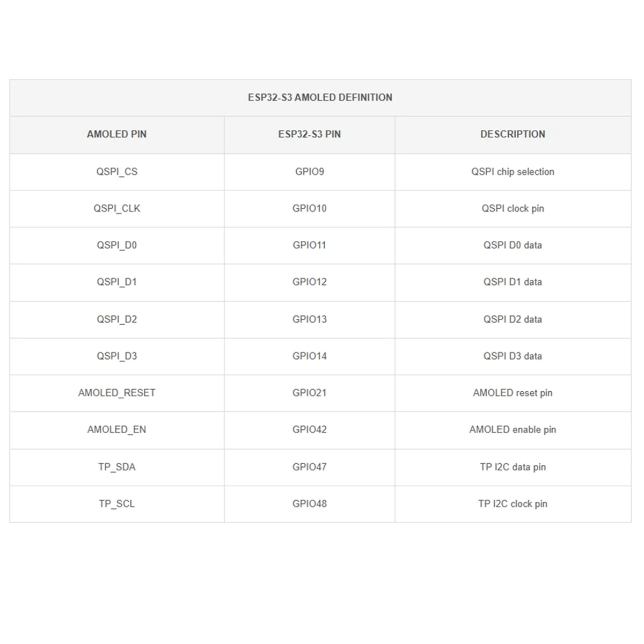Screen dimensions: 644x644
Task: Select the AMOLED_RESET pin cell
Action: [x=116, y=393]
